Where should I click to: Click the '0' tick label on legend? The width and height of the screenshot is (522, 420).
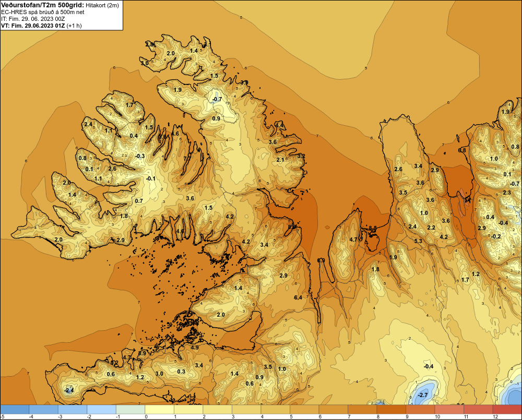146,417
